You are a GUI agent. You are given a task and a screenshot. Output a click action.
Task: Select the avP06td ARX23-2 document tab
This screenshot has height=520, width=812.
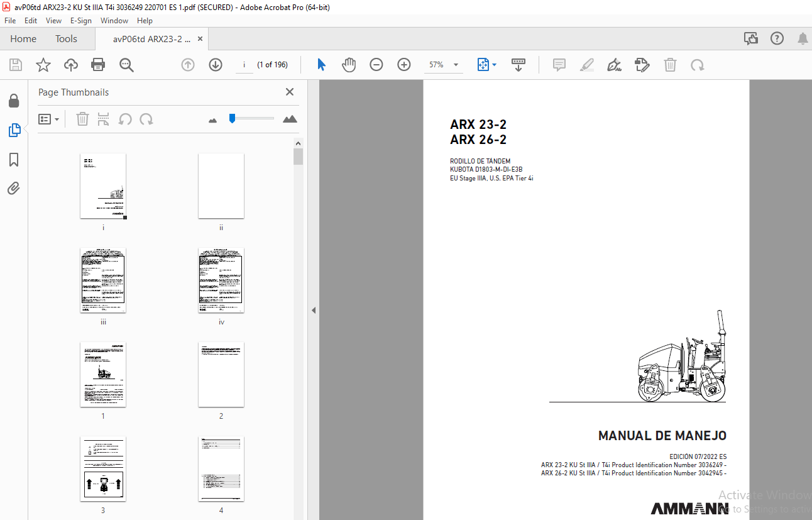pos(151,39)
